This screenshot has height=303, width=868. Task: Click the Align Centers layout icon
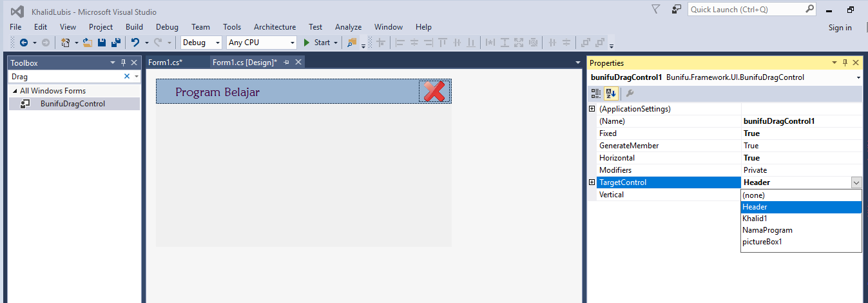pos(414,43)
